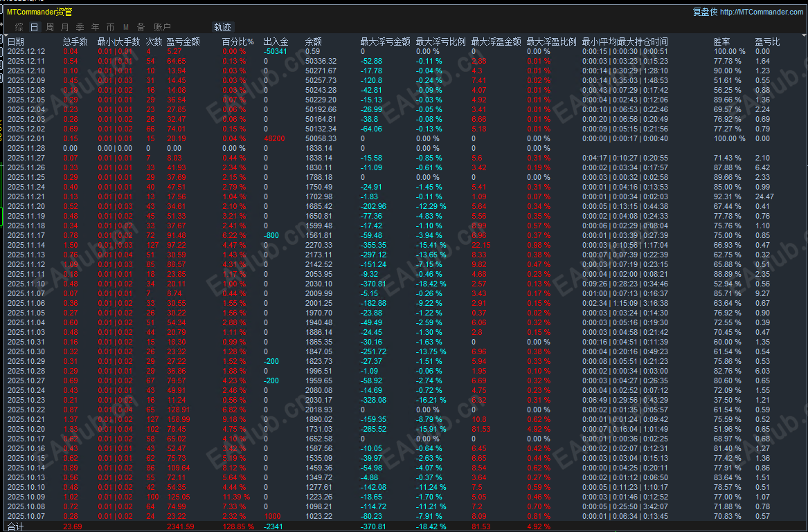808x532 pixels.
Task: Sort by the 出入金 column header
Action: (x=276, y=42)
